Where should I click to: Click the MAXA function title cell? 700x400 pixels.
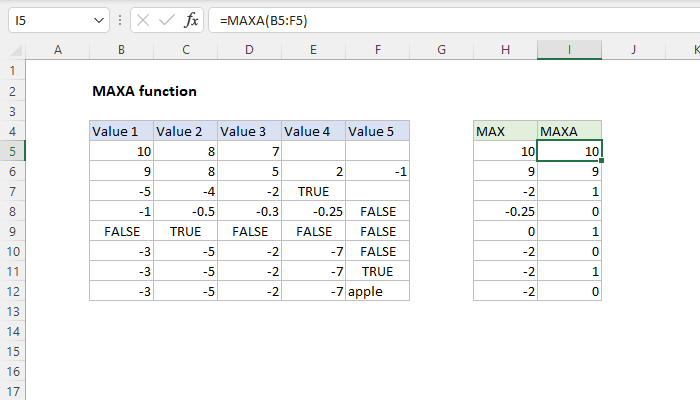143,91
